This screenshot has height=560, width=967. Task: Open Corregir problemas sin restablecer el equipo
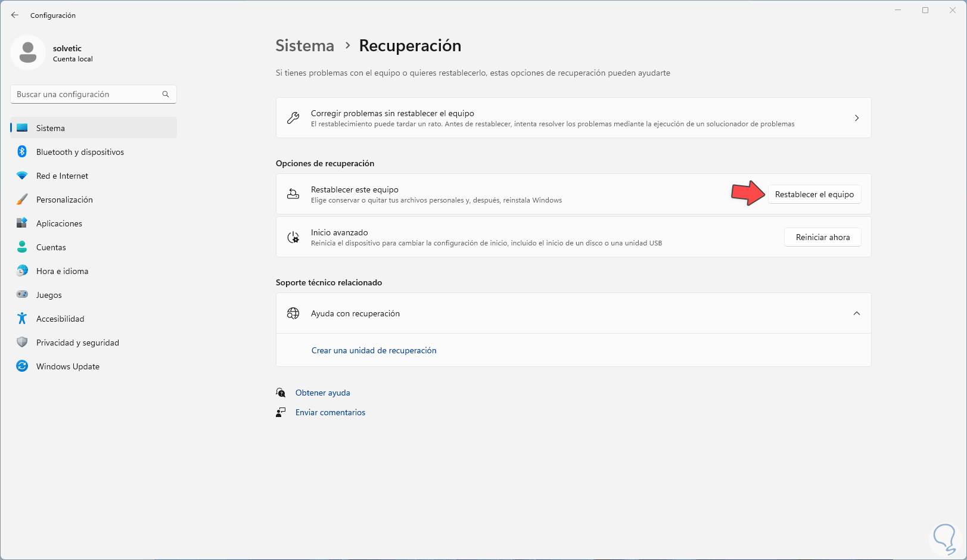pos(573,118)
